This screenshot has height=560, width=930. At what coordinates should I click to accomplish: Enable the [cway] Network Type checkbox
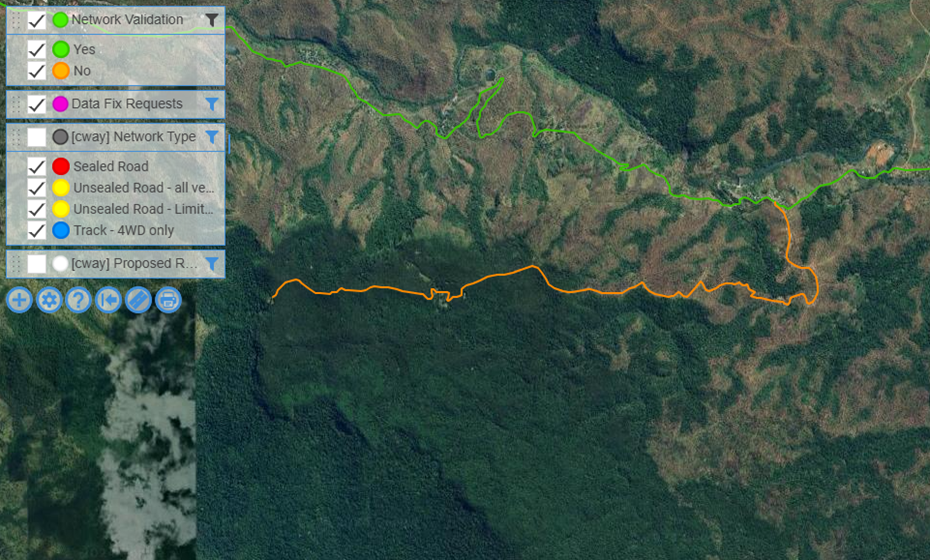37,137
